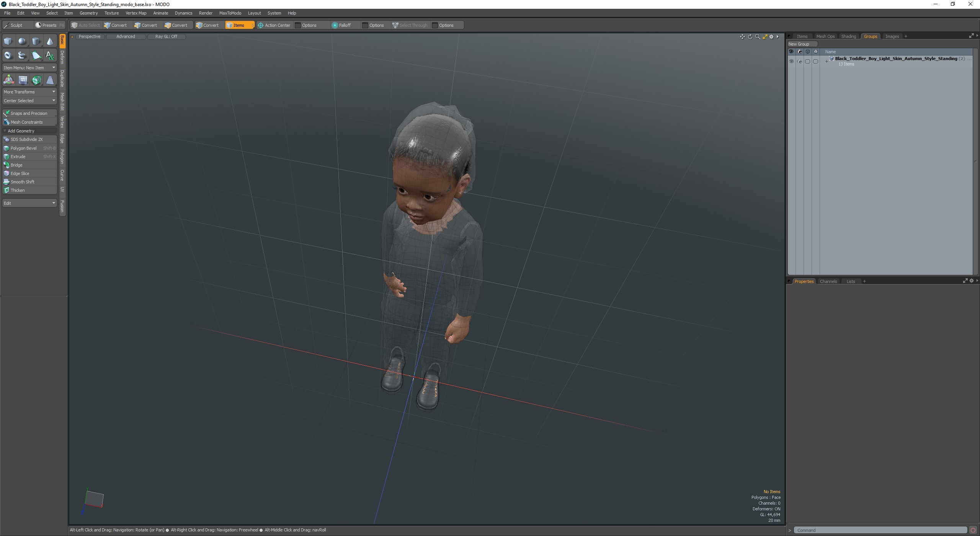
Task: Select the Torus primitive tool
Action: [x=8, y=56]
